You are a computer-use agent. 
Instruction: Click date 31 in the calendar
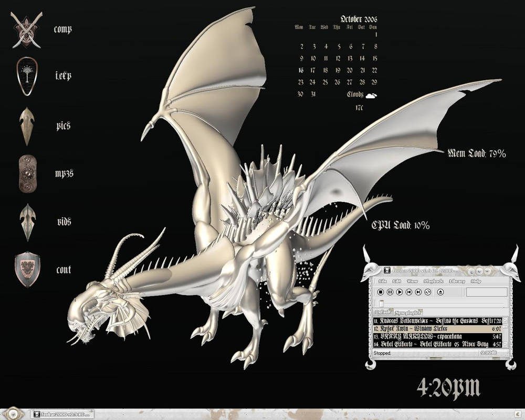313,94
